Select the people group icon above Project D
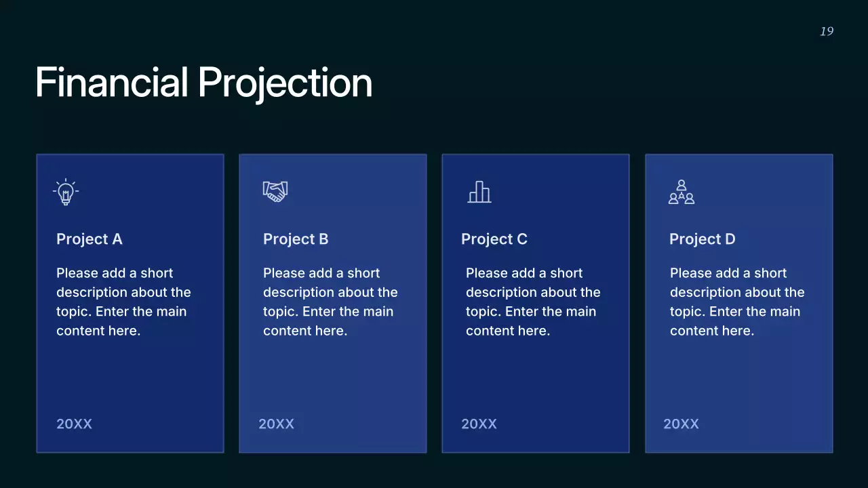The height and width of the screenshot is (488, 868). 682,192
